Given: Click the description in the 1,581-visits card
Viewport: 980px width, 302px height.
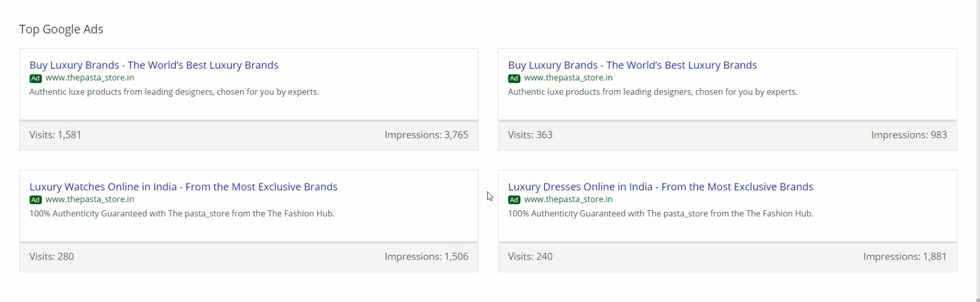Looking at the screenshot, I should pos(174,92).
